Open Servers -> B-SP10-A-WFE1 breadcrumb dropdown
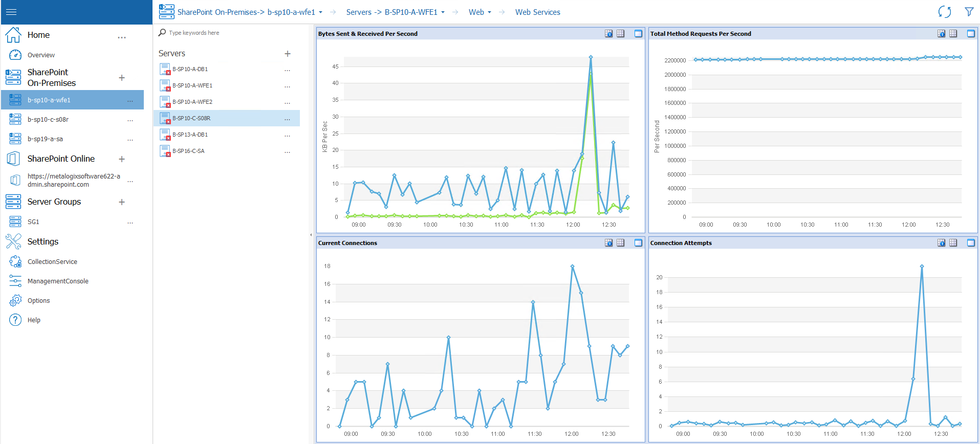The image size is (980, 444). click(443, 12)
